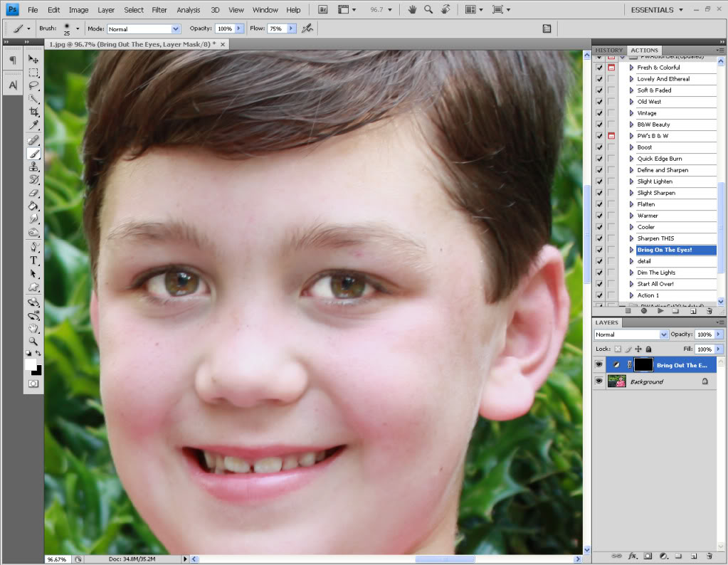This screenshot has width=728, height=565.
Task: Open the File menu
Action: pos(33,10)
